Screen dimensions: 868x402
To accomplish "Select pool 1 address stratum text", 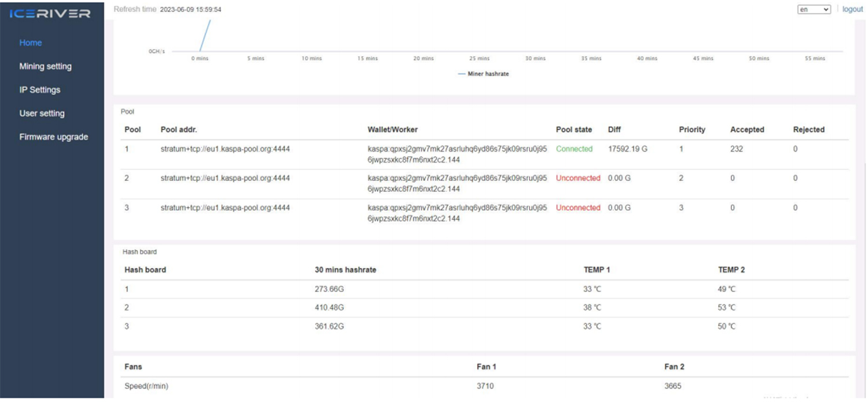I will pyautogui.click(x=225, y=149).
